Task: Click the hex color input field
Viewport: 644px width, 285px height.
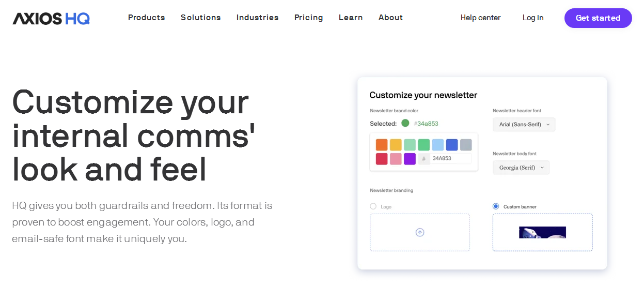Action: coord(450,159)
